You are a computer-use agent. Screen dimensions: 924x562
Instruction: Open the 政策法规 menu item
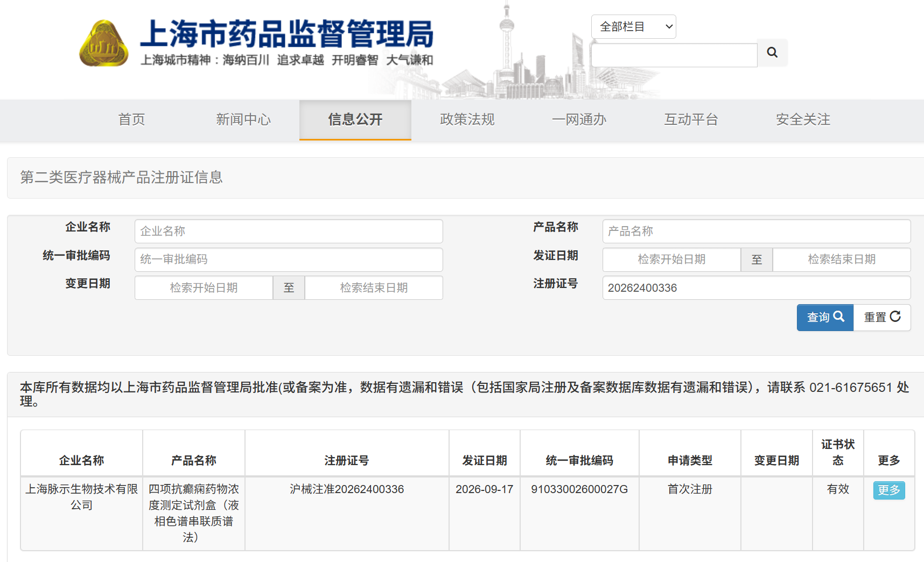[467, 120]
